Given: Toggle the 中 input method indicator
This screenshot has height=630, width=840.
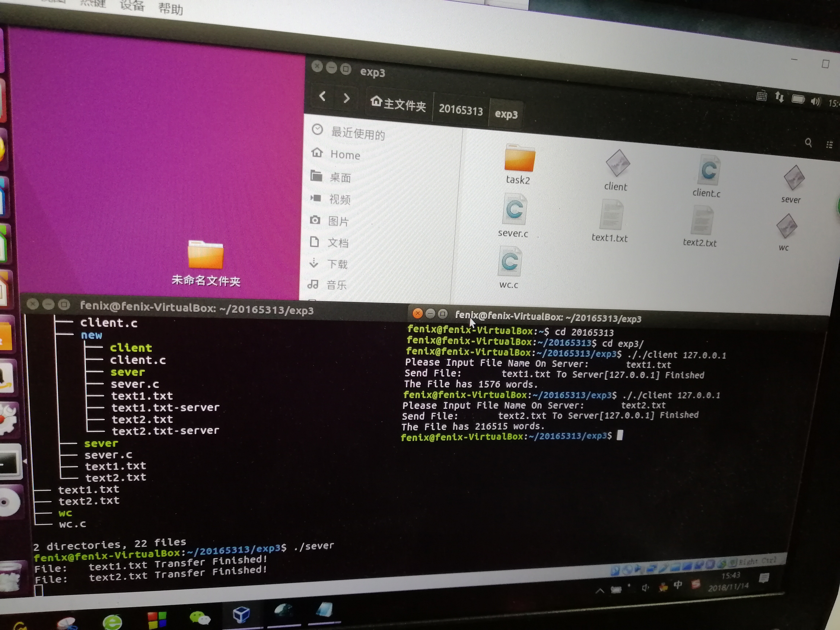Looking at the screenshot, I should click(678, 585).
